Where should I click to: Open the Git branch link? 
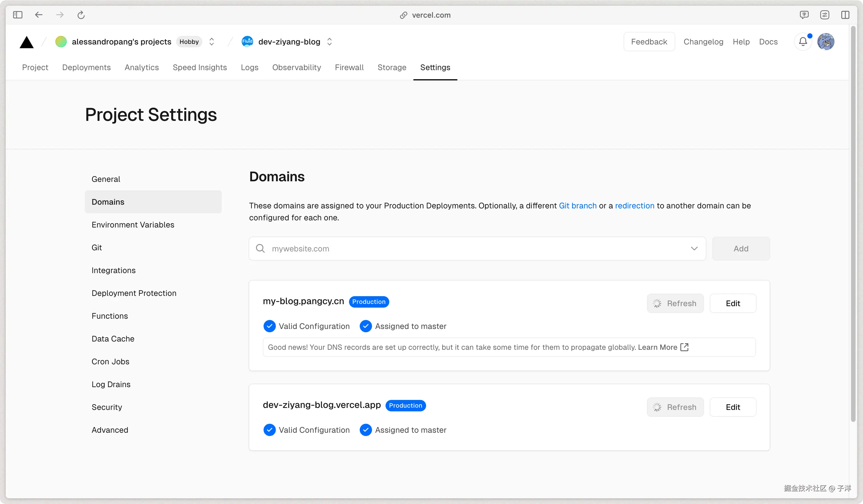point(578,206)
